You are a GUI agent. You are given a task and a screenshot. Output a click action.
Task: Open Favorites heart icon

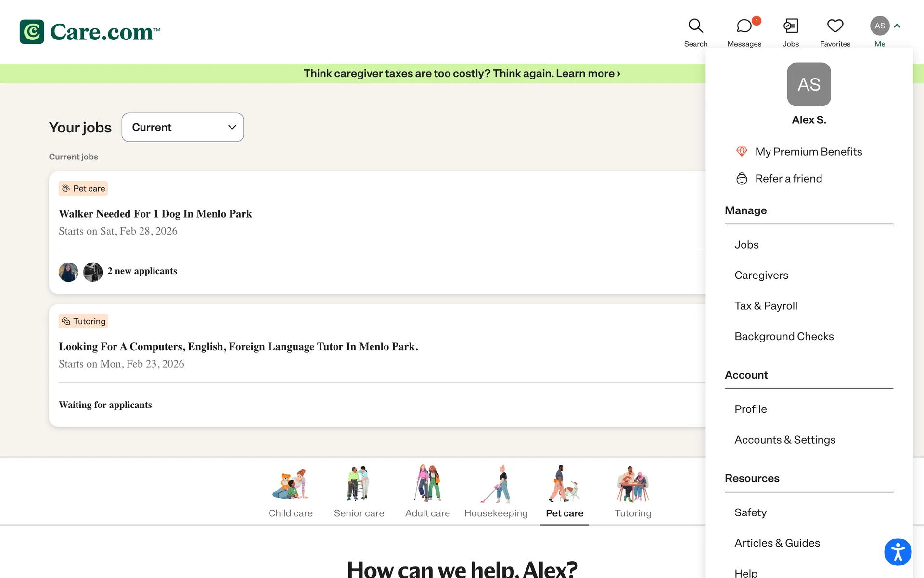coord(835,26)
